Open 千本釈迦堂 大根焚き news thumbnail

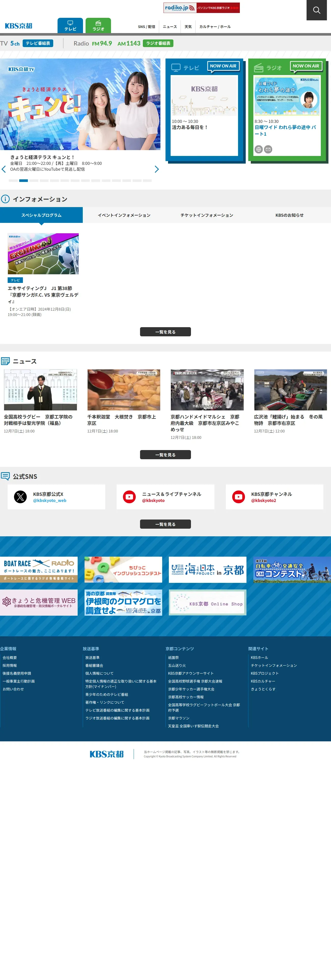click(124, 390)
